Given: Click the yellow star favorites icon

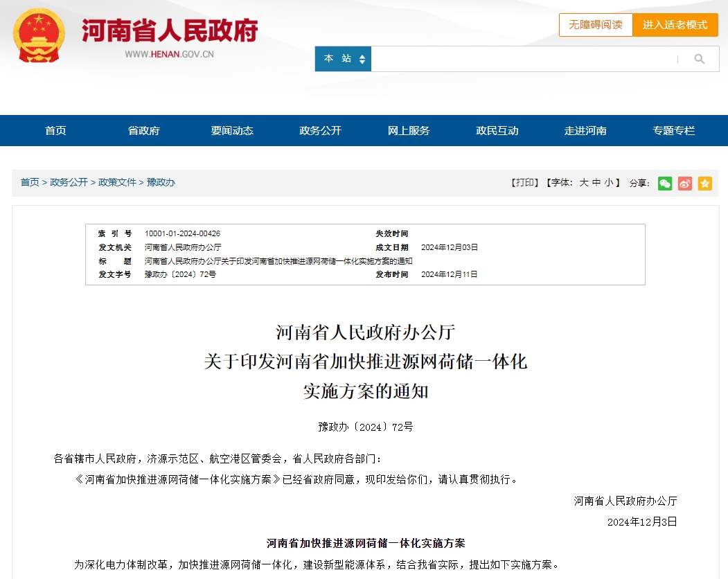Looking at the screenshot, I should point(704,184).
